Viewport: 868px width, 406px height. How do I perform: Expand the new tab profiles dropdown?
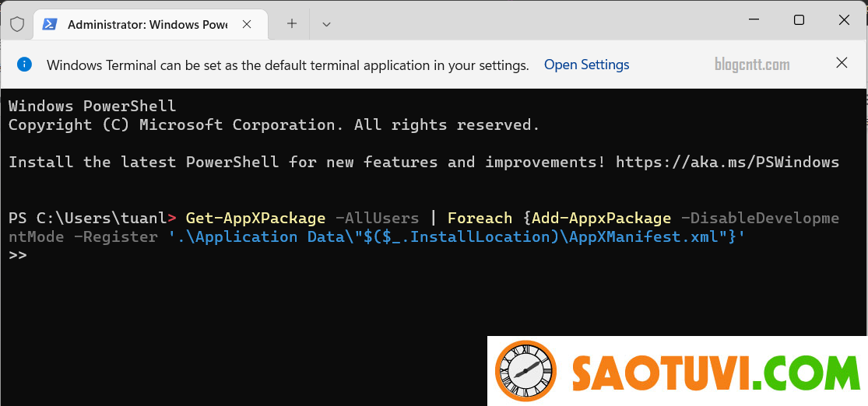327,24
